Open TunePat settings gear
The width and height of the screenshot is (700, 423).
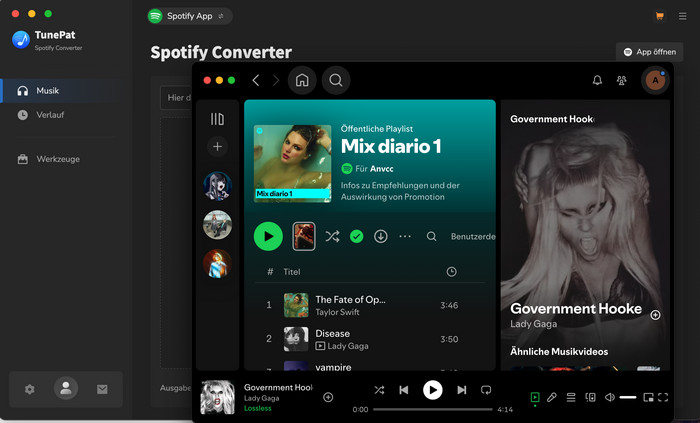tap(29, 390)
